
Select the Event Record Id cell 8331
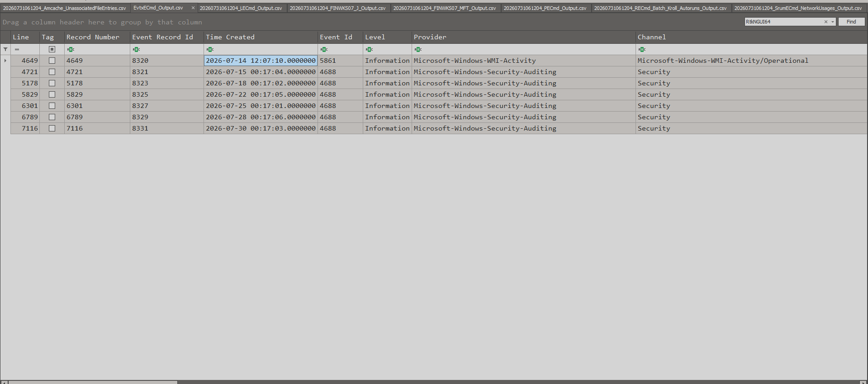[166, 128]
